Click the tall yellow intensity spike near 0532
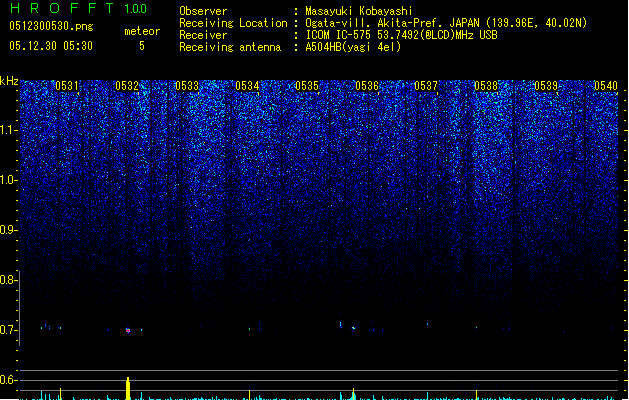This screenshot has width=629, height=400. 128,388
